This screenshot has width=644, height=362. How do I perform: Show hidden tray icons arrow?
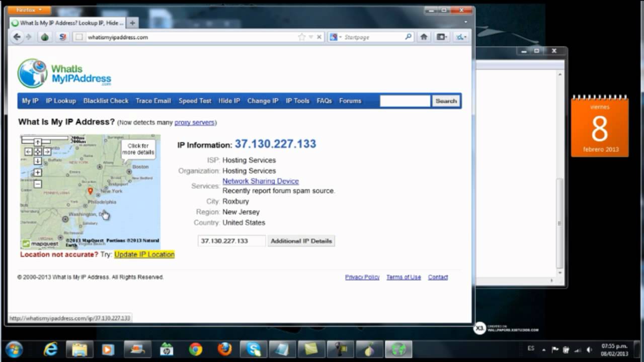pyautogui.click(x=543, y=349)
